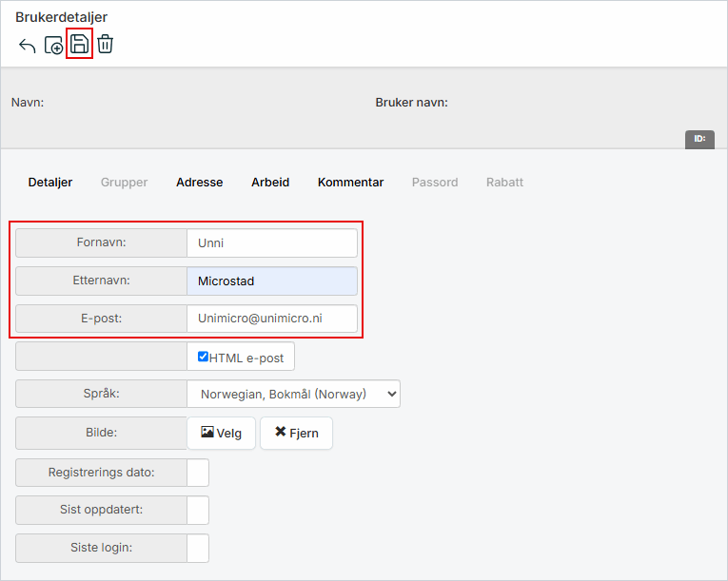Viewport: 728px width, 581px height.
Task: Click the ID badge
Action: 699,139
